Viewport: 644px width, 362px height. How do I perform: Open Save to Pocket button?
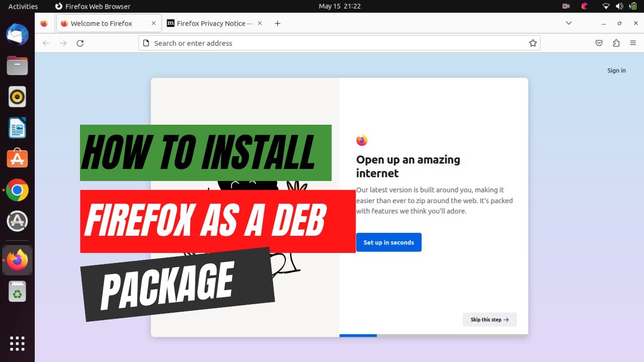[x=599, y=43]
